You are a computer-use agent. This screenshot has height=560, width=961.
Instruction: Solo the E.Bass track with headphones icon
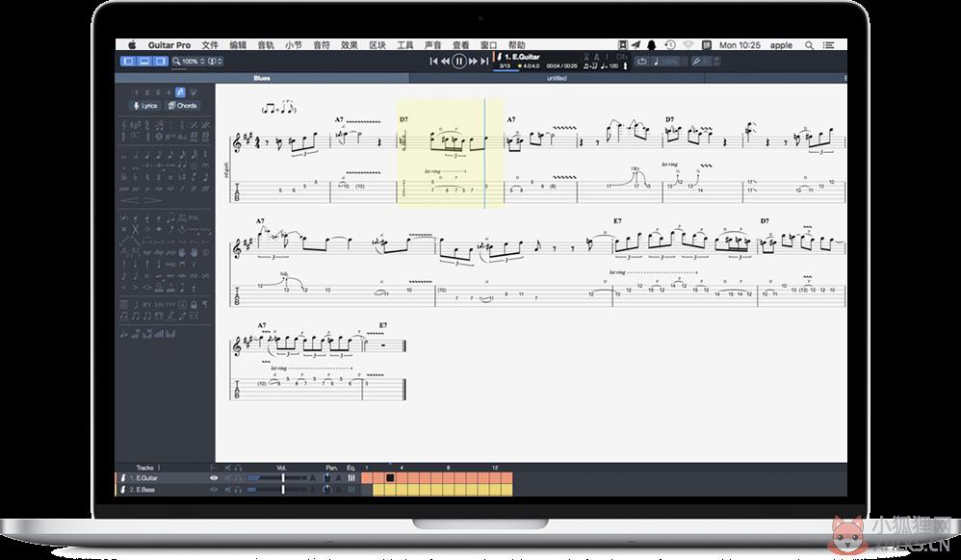(x=238, y=490)
